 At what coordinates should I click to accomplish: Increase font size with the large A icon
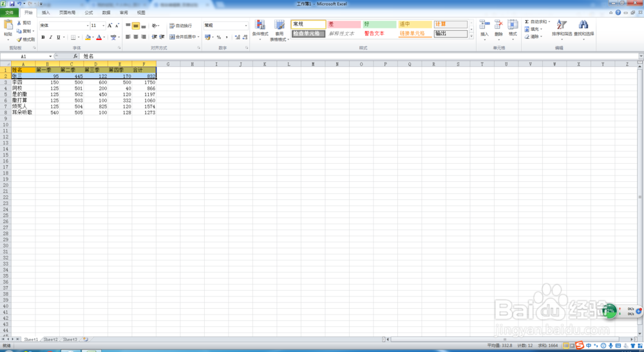pos(109,26)
